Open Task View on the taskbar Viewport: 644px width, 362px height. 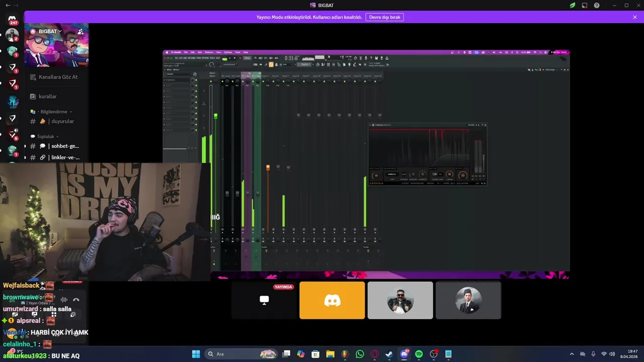click(x=286, y=354)
